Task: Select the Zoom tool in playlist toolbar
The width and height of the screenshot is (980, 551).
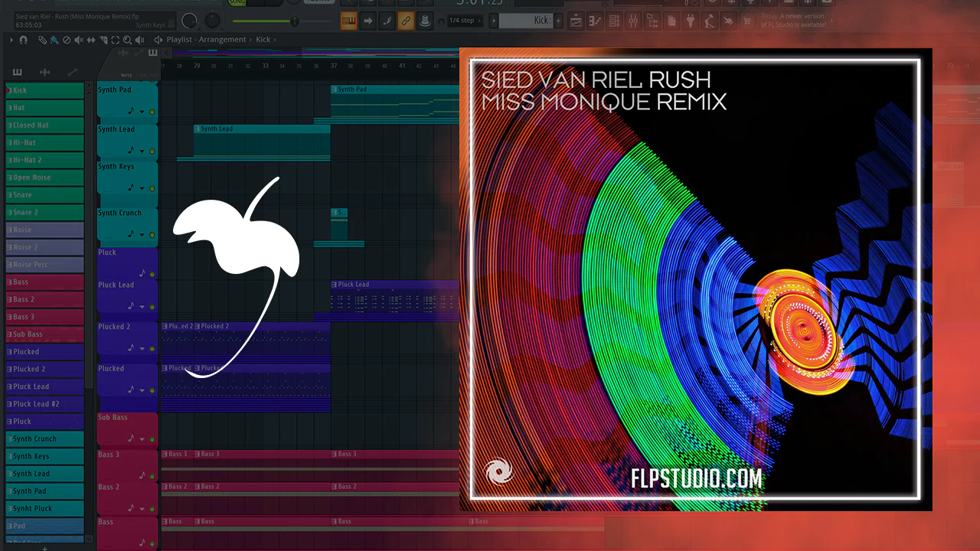Action: 127,40
